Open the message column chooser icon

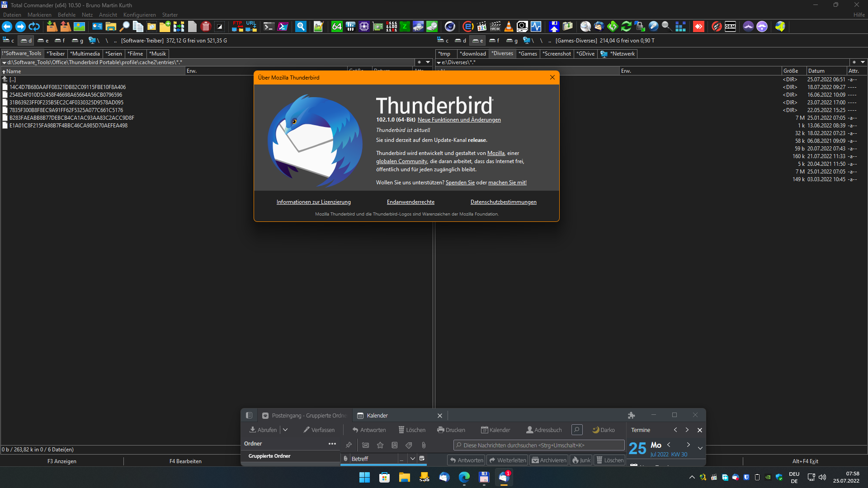click(x=422, y=459)
